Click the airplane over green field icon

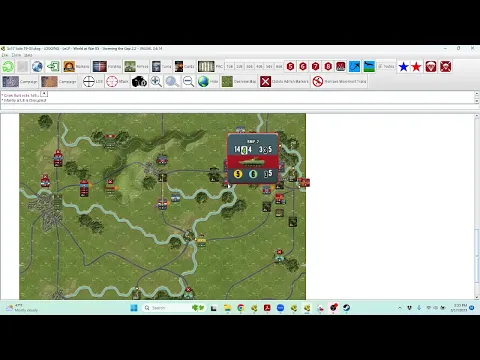coord(369,66)
